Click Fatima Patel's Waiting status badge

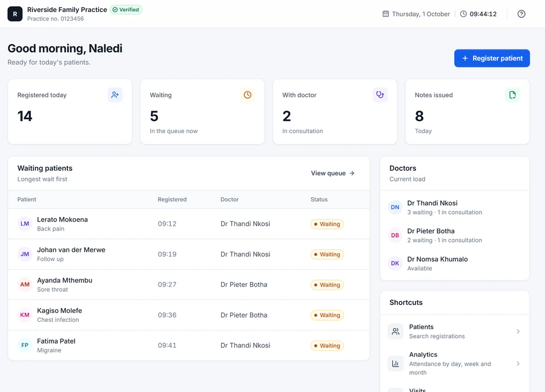click(x=327, y=345)
